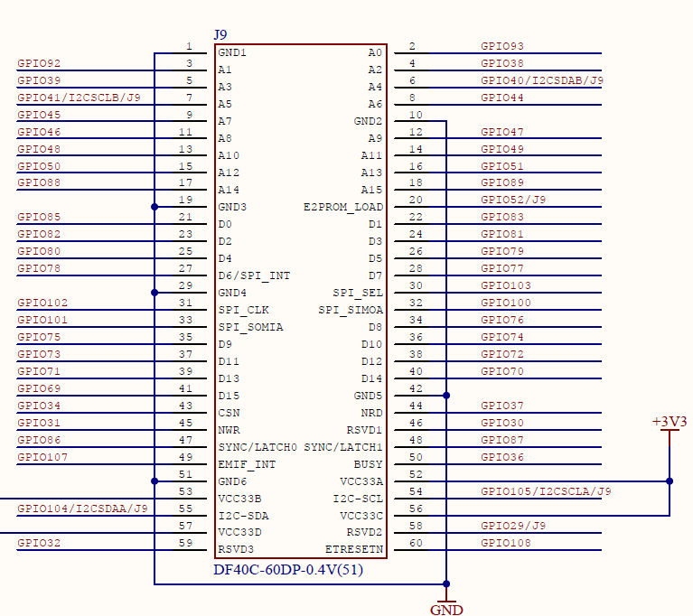The height and width of the screenshot is (616, 693).
Task: Select the GPIO93 net label
Action: [502, 46]
